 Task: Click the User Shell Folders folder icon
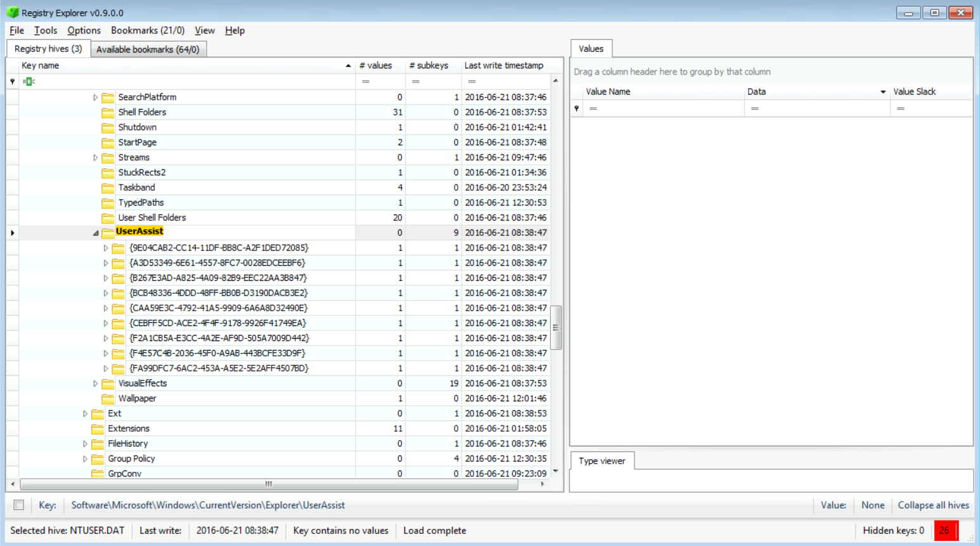tap(108, 218)
